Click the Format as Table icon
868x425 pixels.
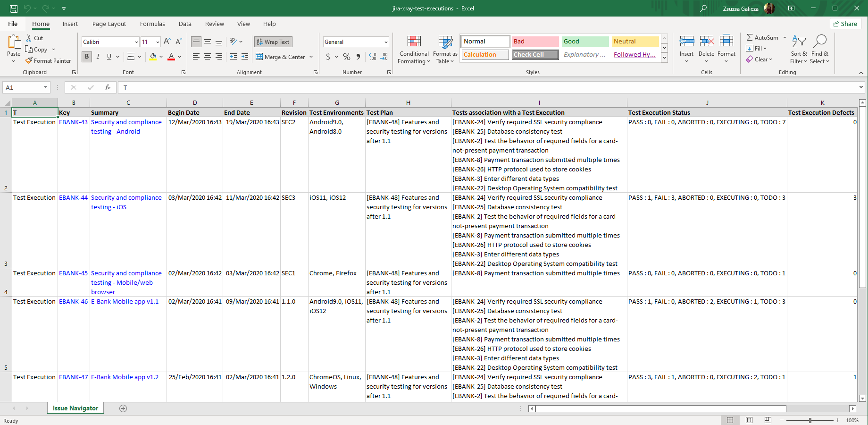click(445, 50)
